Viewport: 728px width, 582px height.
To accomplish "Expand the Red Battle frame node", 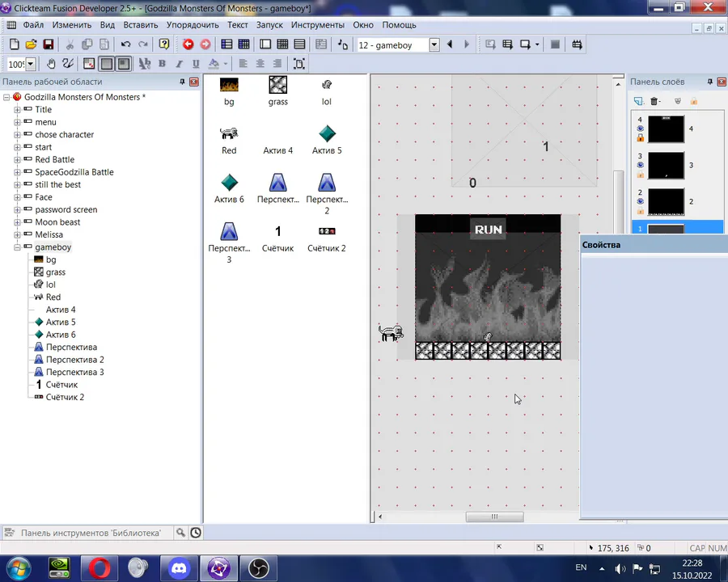I will pyautogui.click(x=17, y=160).
